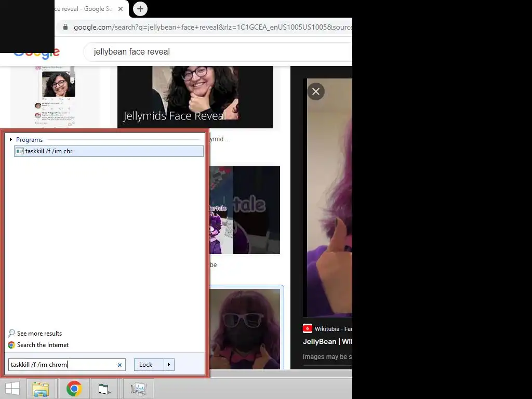Screen dimensions: 532x399
Task: Expand the shutdown options arrow beside Lock
Action: click(x=169, y=365)
